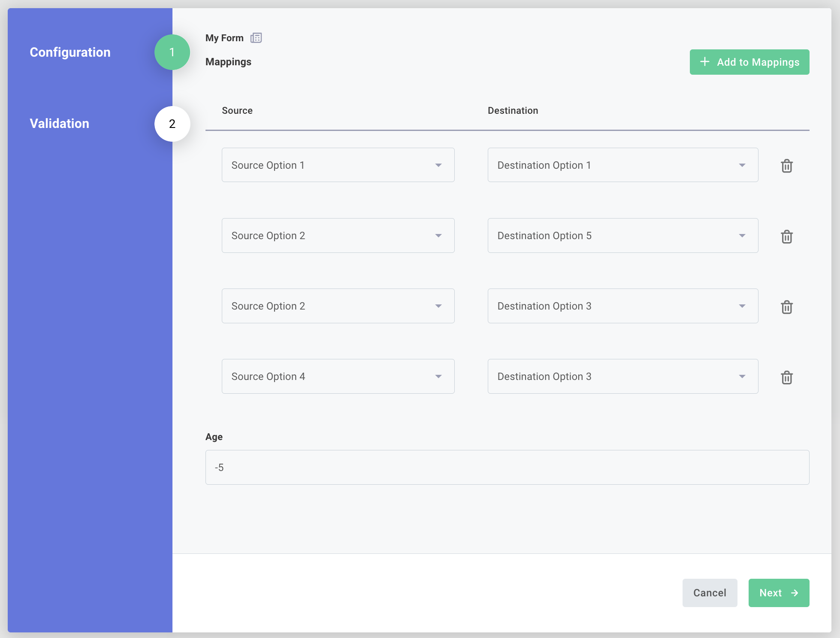Click the plus icon inside Add to Mappings
Screen dimensions: 840x638
click(705, 62)
